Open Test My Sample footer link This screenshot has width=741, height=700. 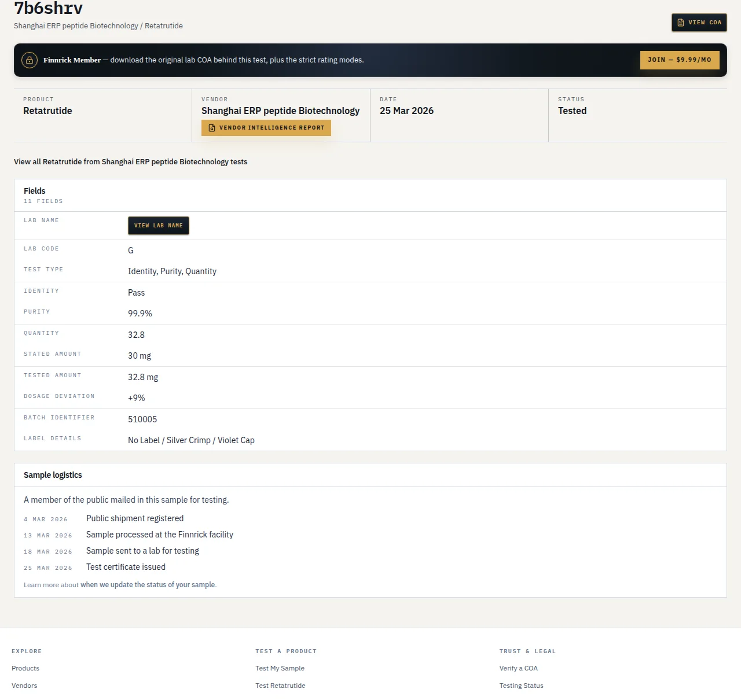point(280,668)
